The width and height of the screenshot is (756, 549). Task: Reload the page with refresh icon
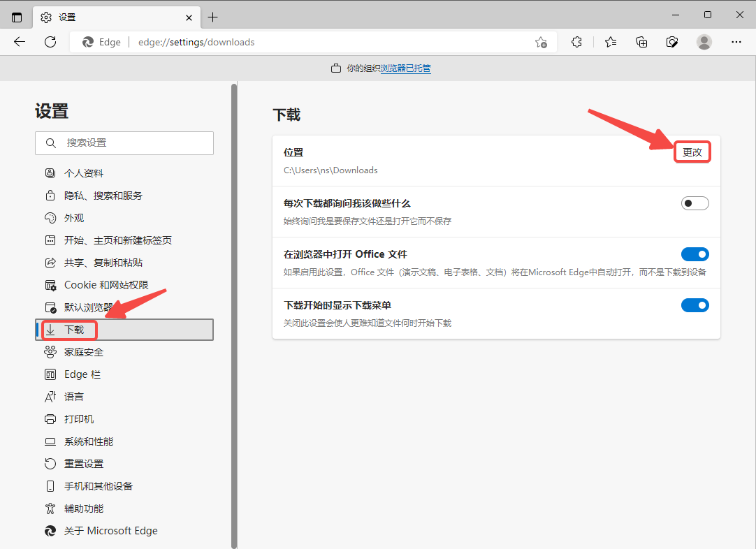point(50,42)
